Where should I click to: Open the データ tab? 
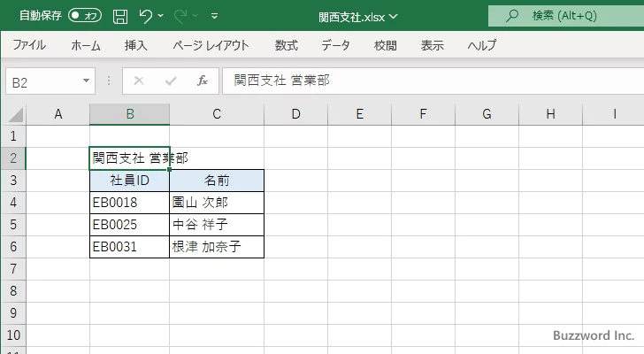click(335, 45)
